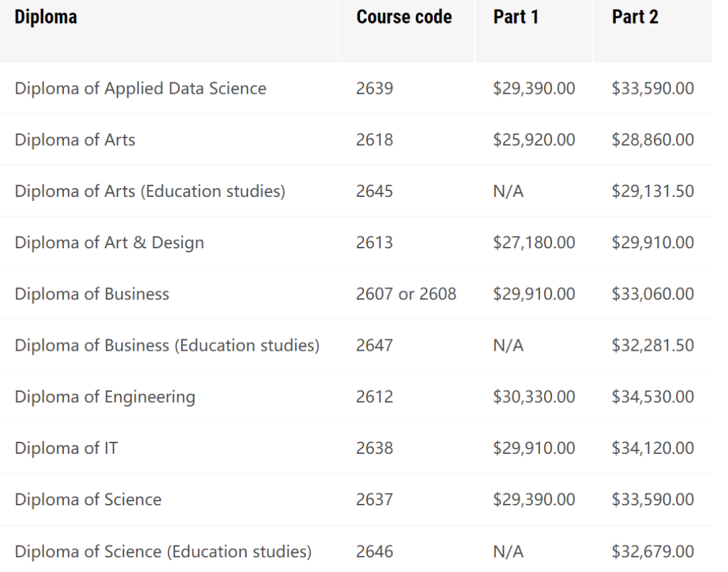
Task: Click the Diploma of Business (Education studies) name
Action: click(167, 346)
